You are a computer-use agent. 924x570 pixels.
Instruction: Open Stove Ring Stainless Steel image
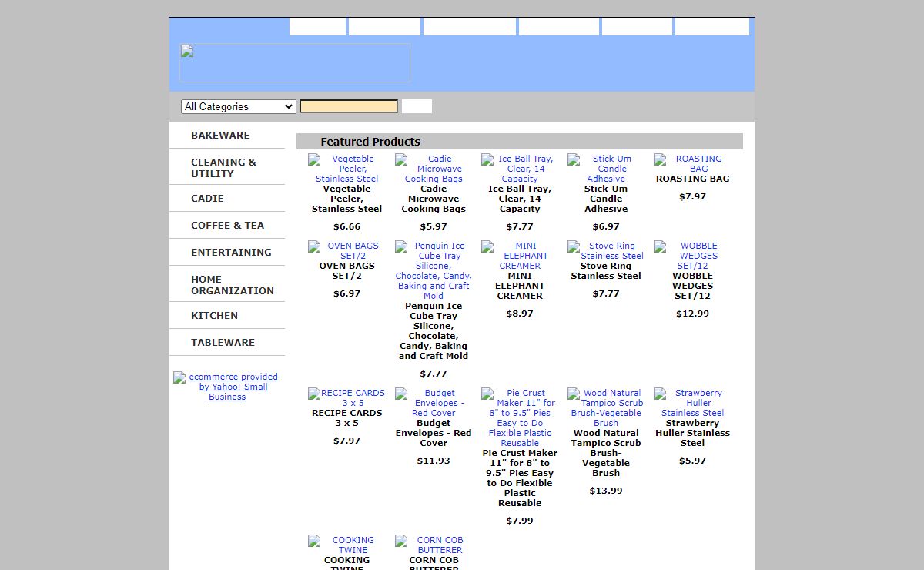coord(606,250)
